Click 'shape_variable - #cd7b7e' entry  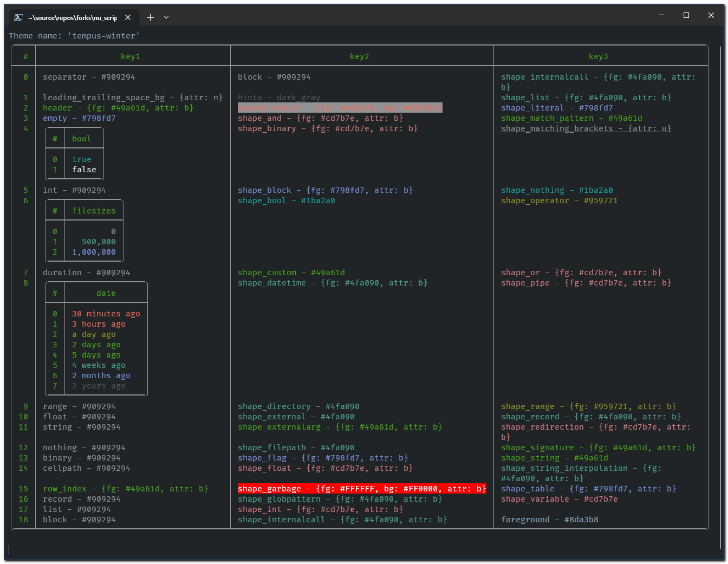pos(560,499)
